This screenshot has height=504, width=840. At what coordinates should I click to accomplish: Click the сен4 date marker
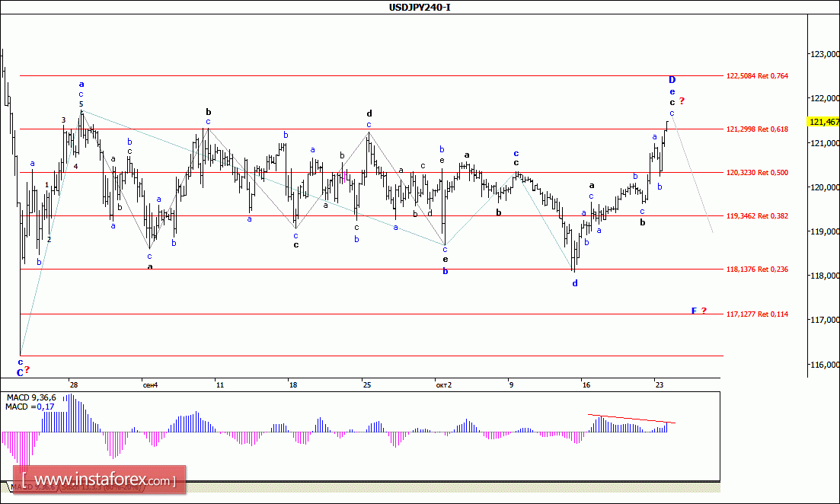click(x=150, y=385)
